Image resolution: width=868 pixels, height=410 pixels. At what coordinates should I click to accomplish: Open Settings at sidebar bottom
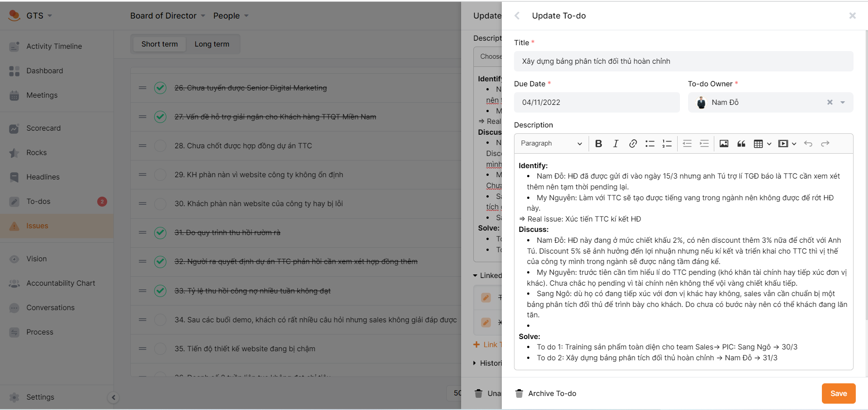tap(40, 397)
